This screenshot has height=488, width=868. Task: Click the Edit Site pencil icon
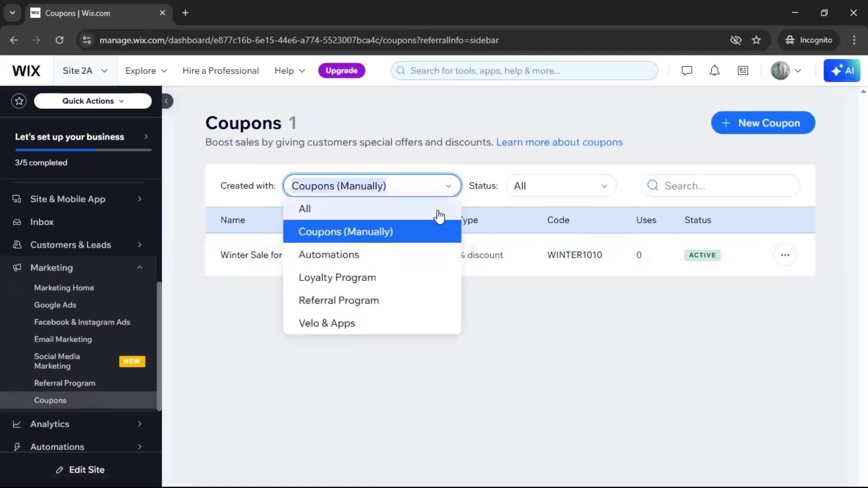point(59,470)
